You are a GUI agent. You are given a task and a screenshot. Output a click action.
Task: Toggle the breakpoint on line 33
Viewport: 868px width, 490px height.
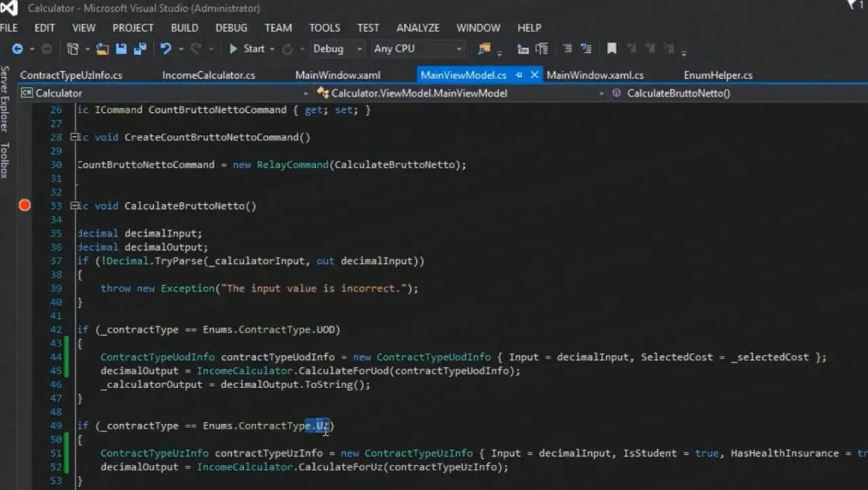24,206
